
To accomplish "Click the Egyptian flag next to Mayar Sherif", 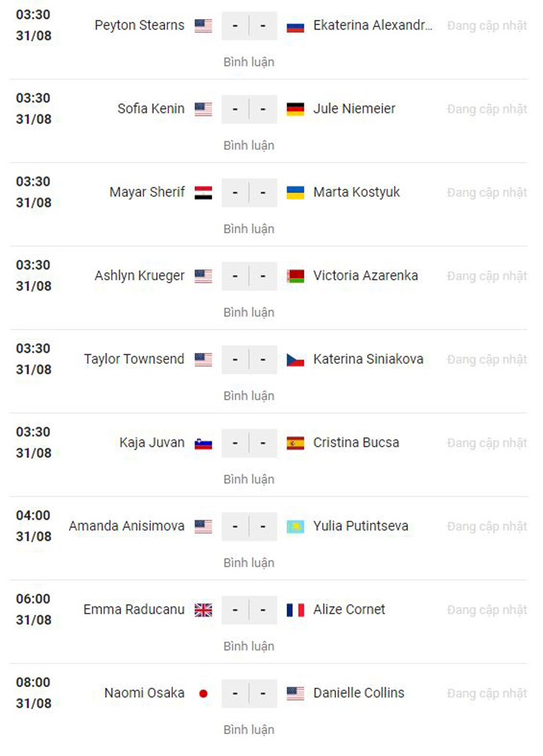I will pyautogui.click(x=203, y=192).
